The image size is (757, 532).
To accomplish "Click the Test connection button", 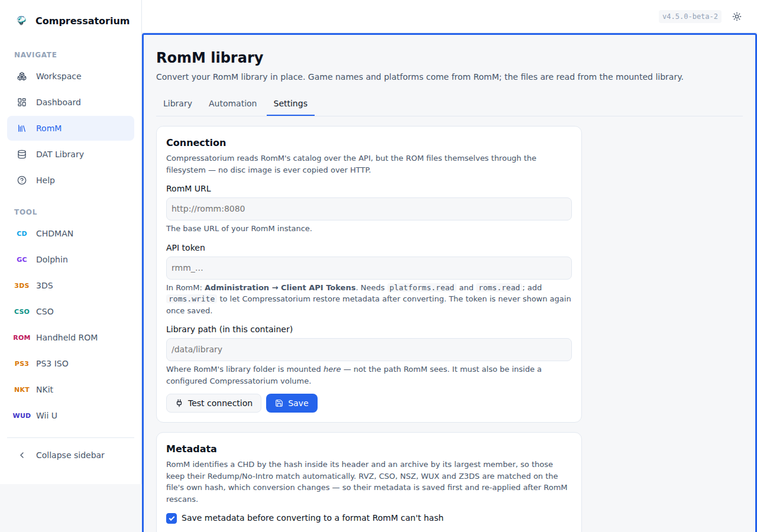I will point(213,403).
